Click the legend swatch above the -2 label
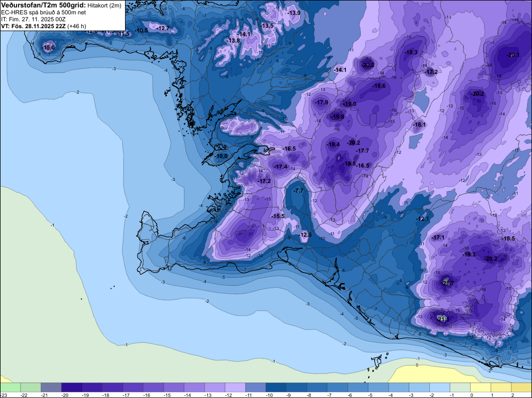The height and width of the screenshot is (398, 532). pyautogui.click(x=440, y=387)
